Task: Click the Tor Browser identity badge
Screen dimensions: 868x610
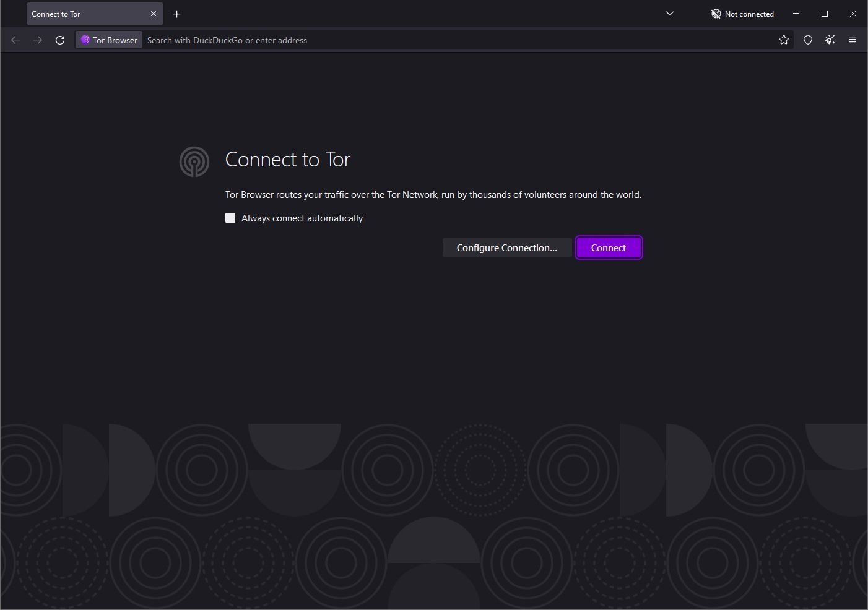Action: click(x=109, y=40)
